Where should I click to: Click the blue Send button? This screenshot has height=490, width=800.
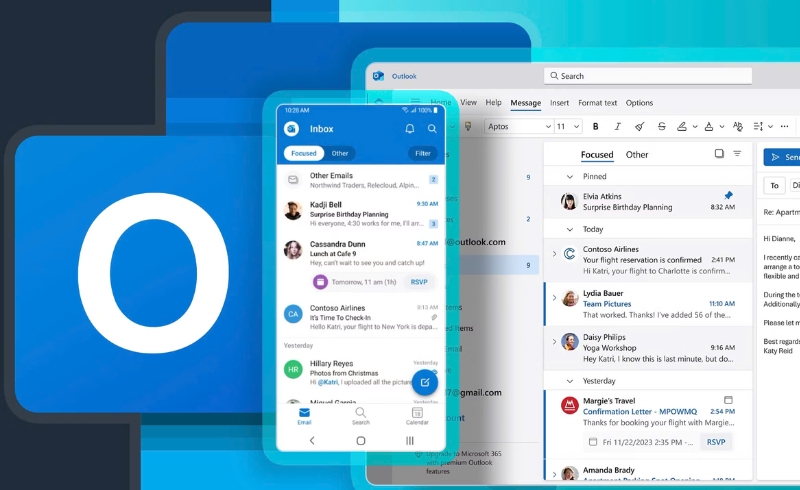click(782, 157)
